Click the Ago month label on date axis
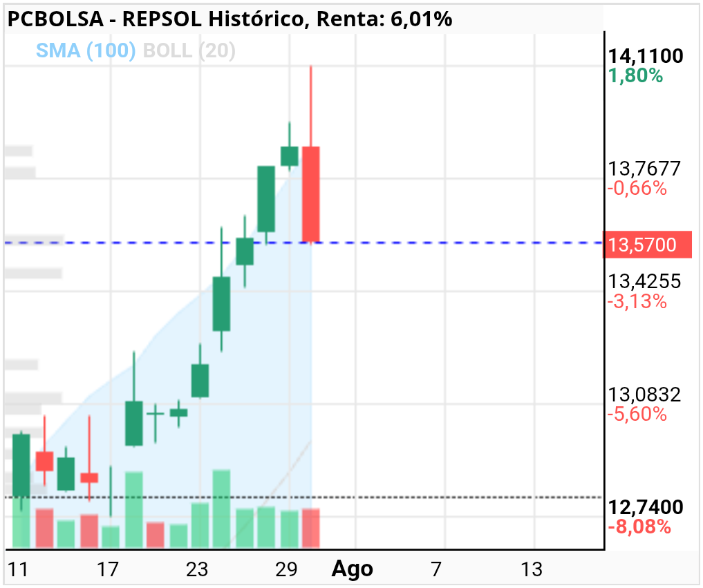 point(352,569)
